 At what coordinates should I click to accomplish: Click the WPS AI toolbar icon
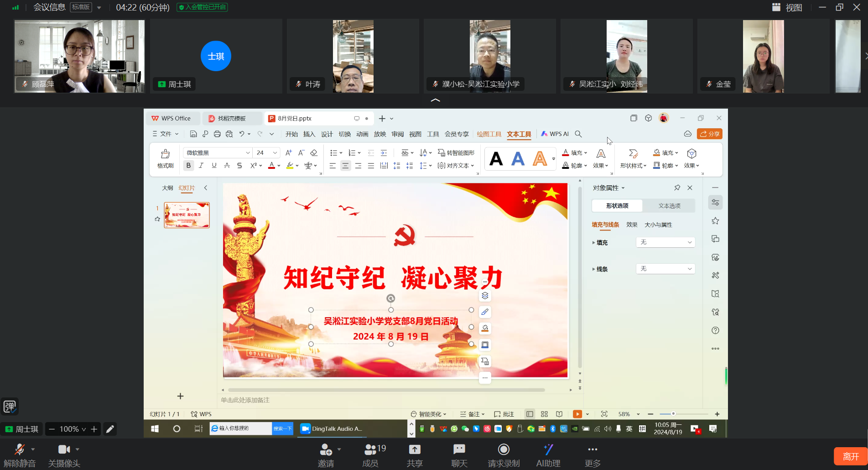pyautogui.click(x=555, y=134)
